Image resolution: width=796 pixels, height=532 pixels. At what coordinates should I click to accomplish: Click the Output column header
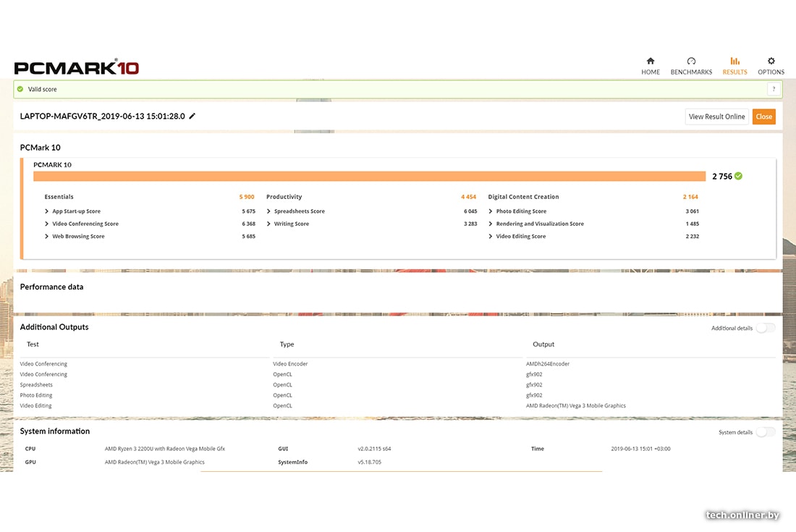tap(543, 345)
